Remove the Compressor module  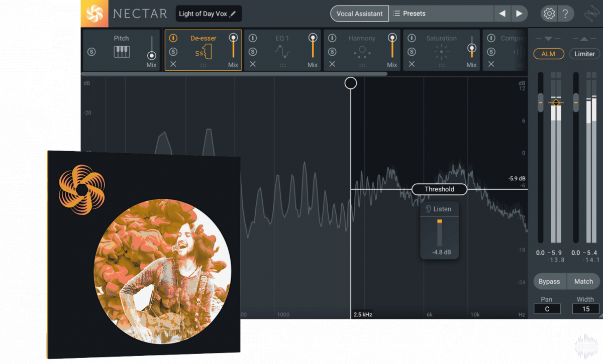tap(491, 64)
